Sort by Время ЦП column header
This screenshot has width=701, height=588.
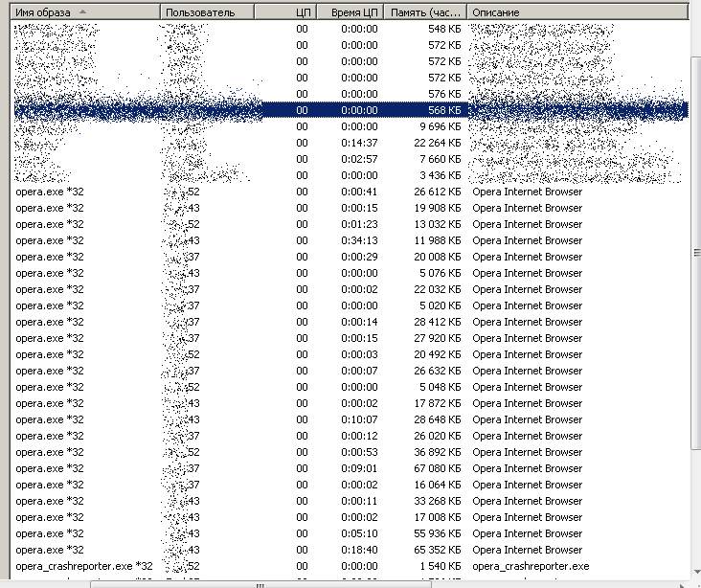[x=350, y=12]
